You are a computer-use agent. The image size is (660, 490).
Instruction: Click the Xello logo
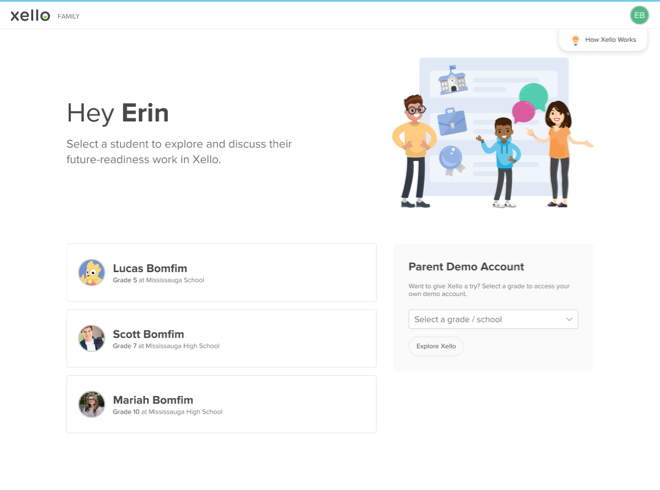coord(30,16)
